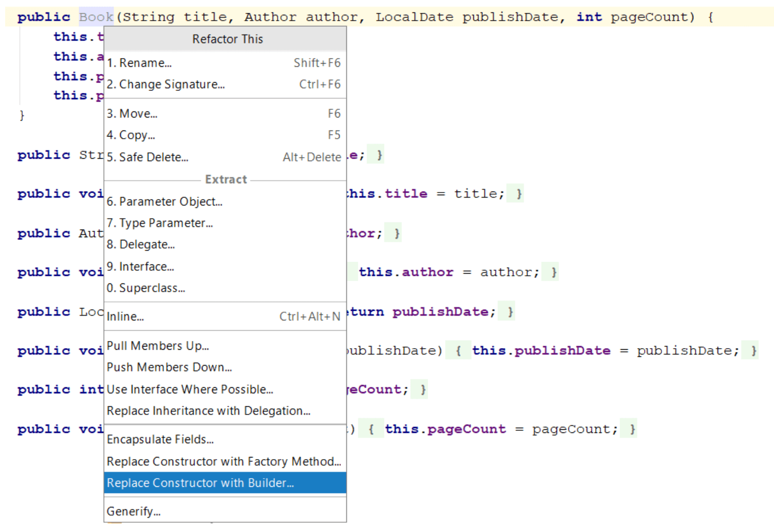Choose Replace Inheritance with Delegation

(x=208, y=411)
